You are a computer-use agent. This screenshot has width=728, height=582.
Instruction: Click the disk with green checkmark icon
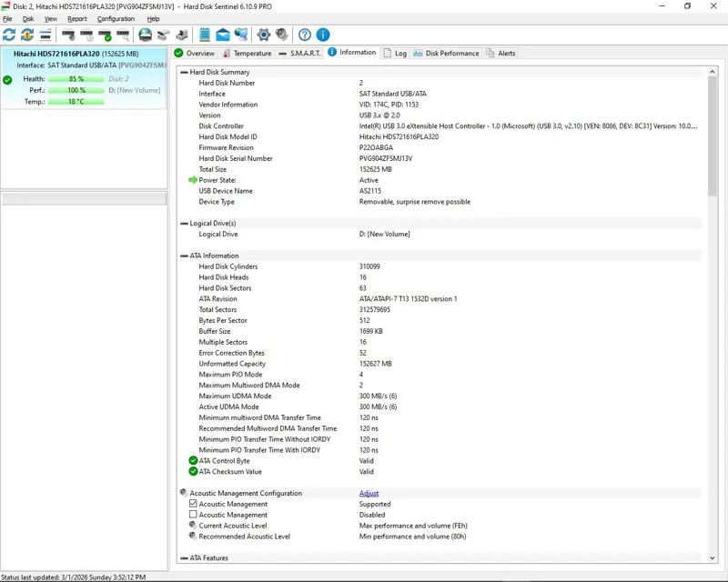pos(105,35)
